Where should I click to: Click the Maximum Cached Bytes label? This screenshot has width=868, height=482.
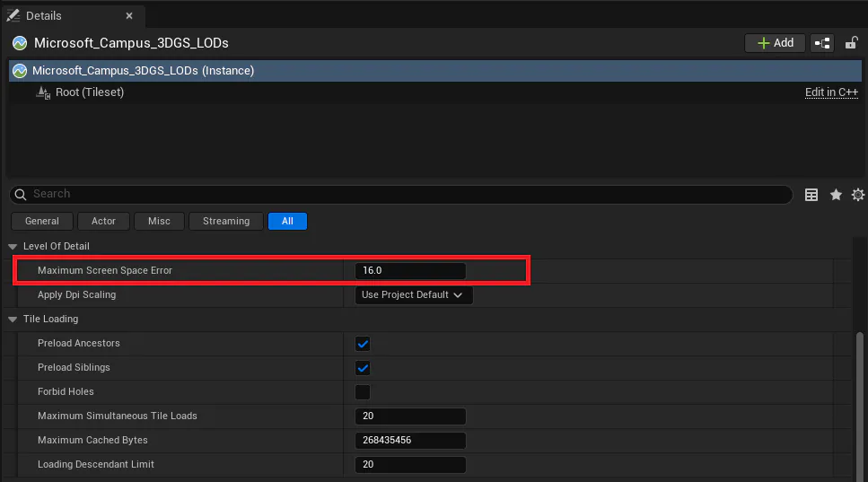[x=92, y=441]
